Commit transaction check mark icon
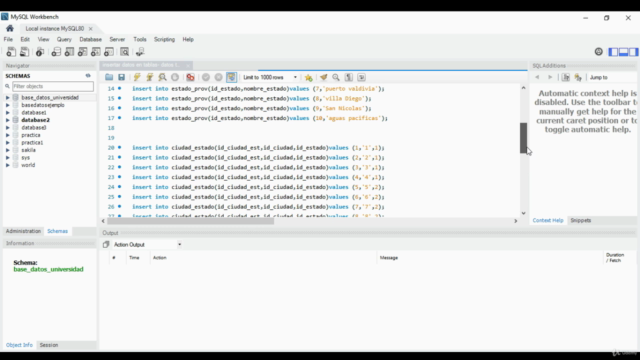The height and width of the screenshot is (360, 640). click(206, 77)
